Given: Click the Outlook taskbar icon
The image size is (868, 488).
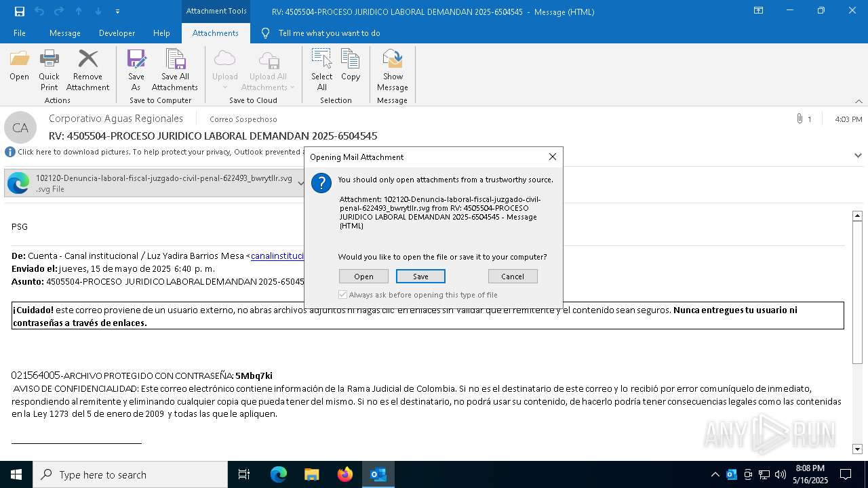Looking at the screenshot, I should pyautogui.click(x=378, y=474).
